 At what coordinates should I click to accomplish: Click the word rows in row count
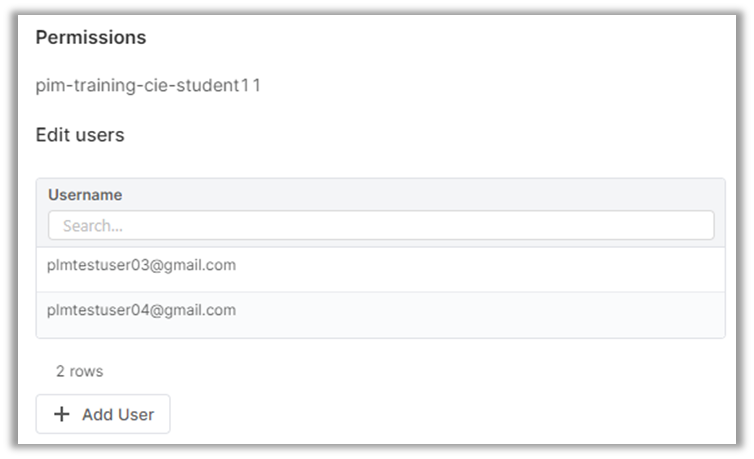tap(86, 371)
